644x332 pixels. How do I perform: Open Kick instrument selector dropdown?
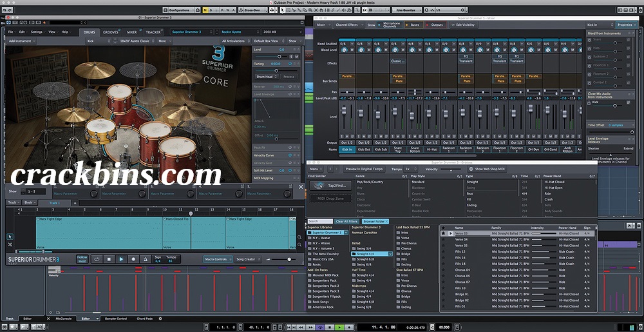(99, 41)
